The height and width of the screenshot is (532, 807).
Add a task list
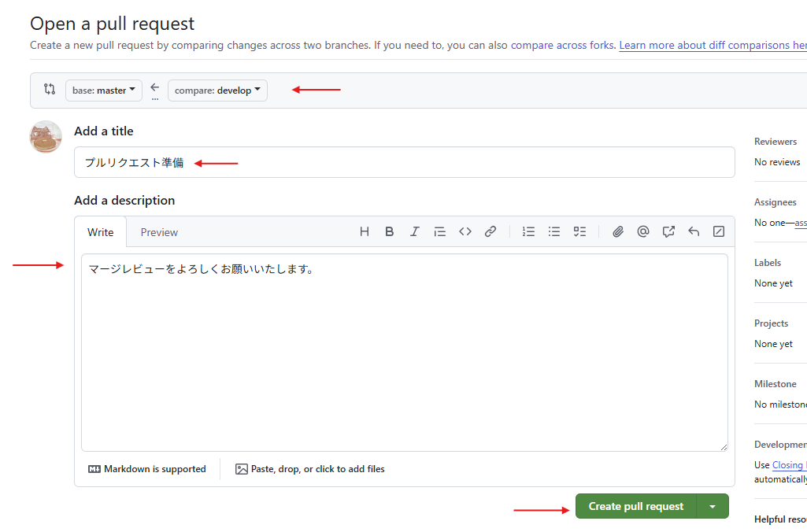[579, 231]
